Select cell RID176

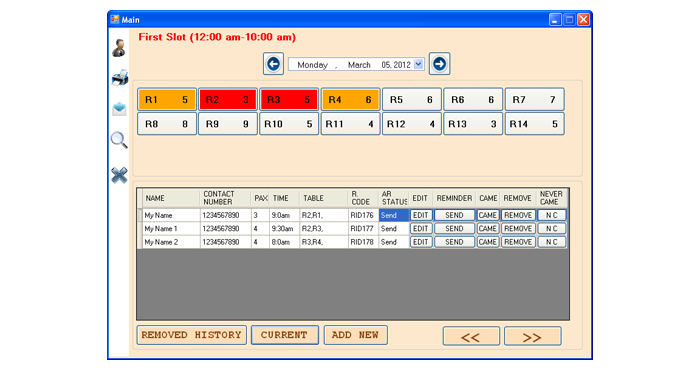[x=363, y=215]
